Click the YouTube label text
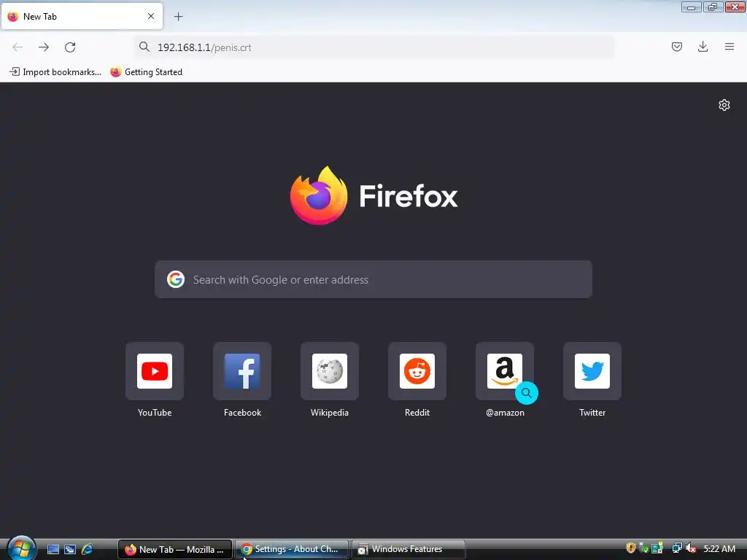Screen dimensions: 747x560 (x=155, y=413)
